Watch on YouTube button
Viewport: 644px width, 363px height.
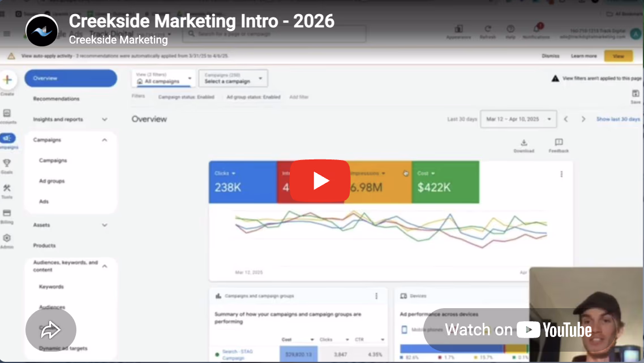[x=519, y=330]
